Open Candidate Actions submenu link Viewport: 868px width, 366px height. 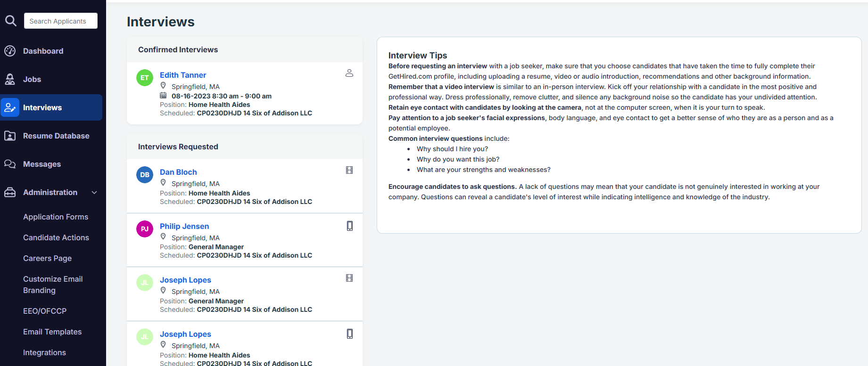pos(56,237)
